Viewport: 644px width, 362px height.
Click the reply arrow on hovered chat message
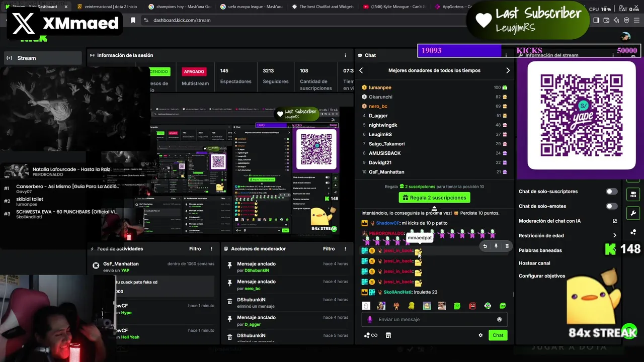coord(485,246)
